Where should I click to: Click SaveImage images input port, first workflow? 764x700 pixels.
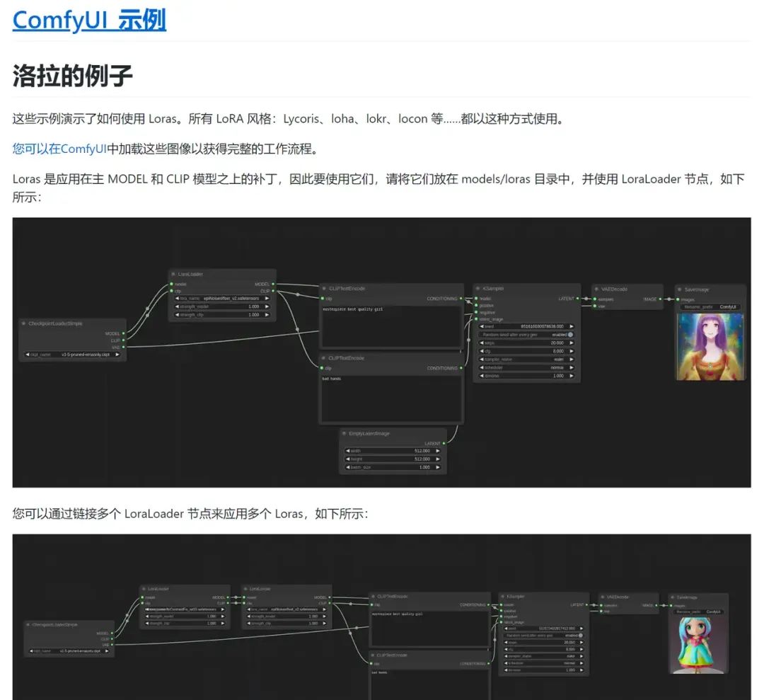click(x=678, y=299)
